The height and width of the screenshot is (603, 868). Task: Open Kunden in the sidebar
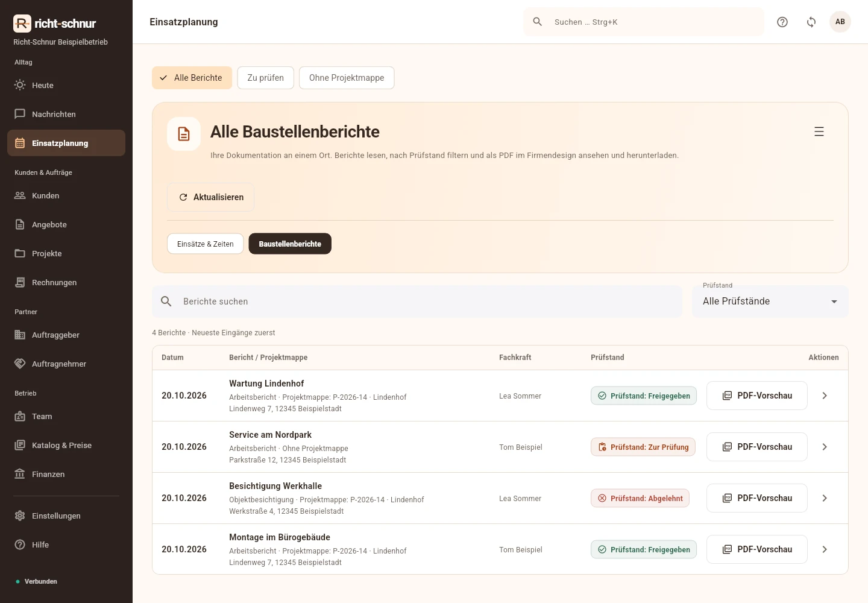66,195
